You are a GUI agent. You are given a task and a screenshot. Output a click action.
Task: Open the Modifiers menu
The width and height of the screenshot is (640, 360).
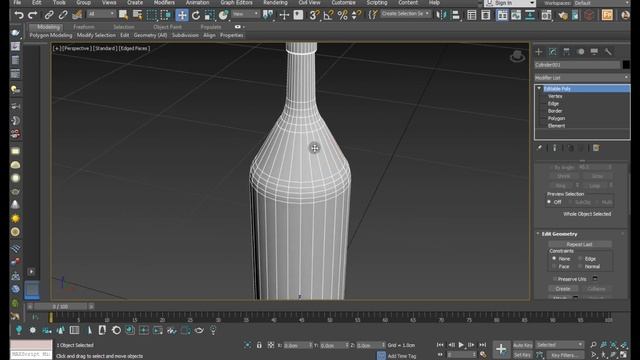[x=164, y=2]
